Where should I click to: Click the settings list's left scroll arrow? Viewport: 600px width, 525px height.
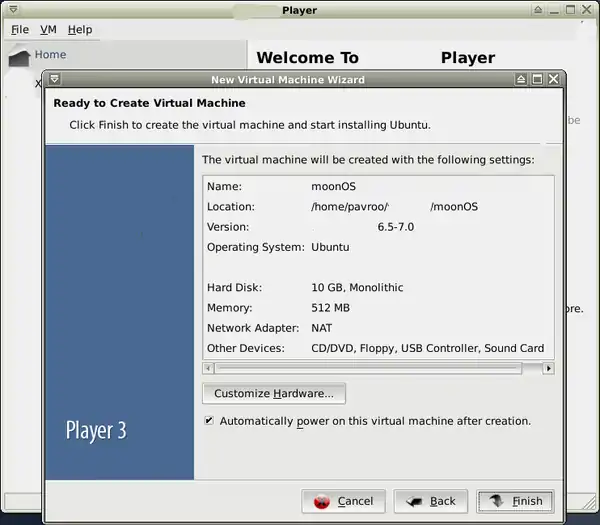[x=209, y=368]
